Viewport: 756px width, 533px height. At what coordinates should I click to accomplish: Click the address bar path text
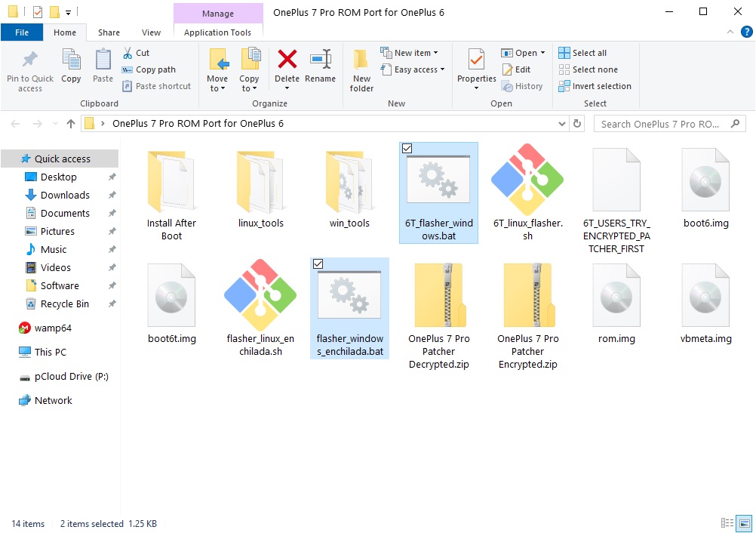coord(198,124)
